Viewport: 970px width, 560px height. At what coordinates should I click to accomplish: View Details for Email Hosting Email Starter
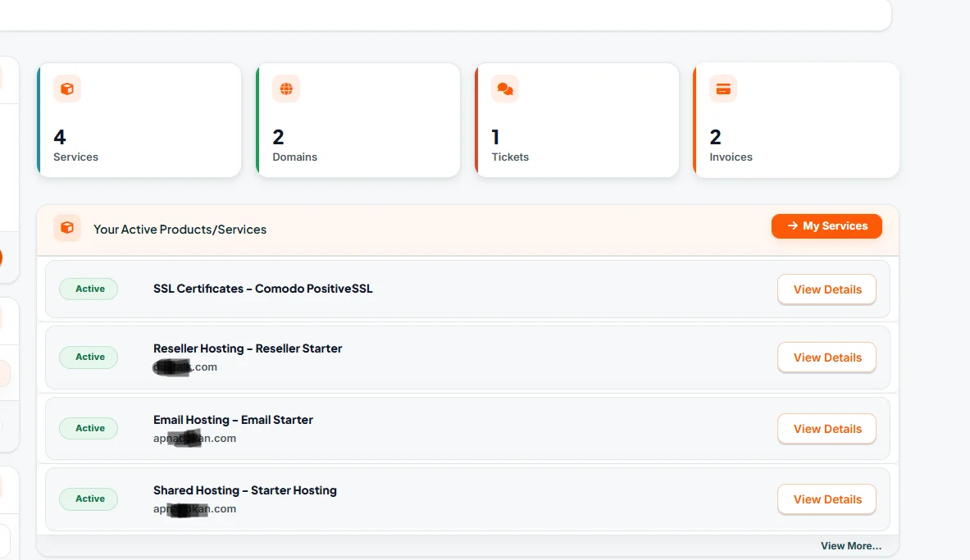coord(827,429)
